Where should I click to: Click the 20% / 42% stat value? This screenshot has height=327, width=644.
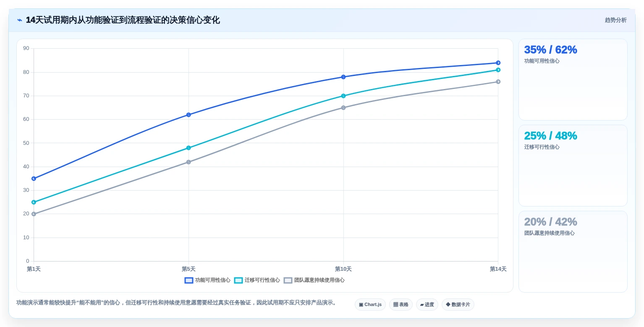(x=550, y=222)
